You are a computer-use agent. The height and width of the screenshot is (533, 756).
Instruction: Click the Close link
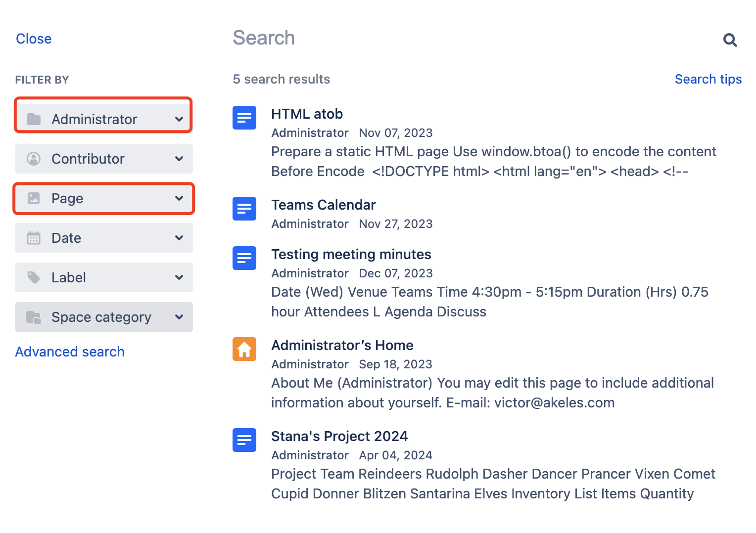(x=34, y=39)
